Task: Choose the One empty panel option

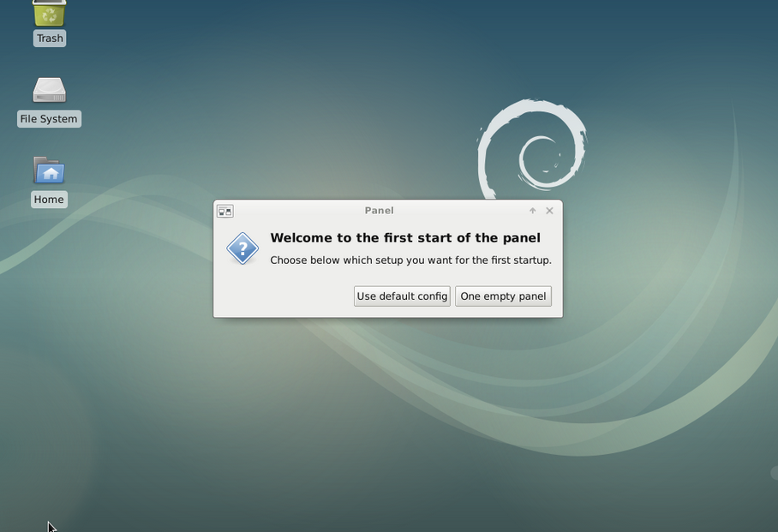Action: click(x=503, y=296)
